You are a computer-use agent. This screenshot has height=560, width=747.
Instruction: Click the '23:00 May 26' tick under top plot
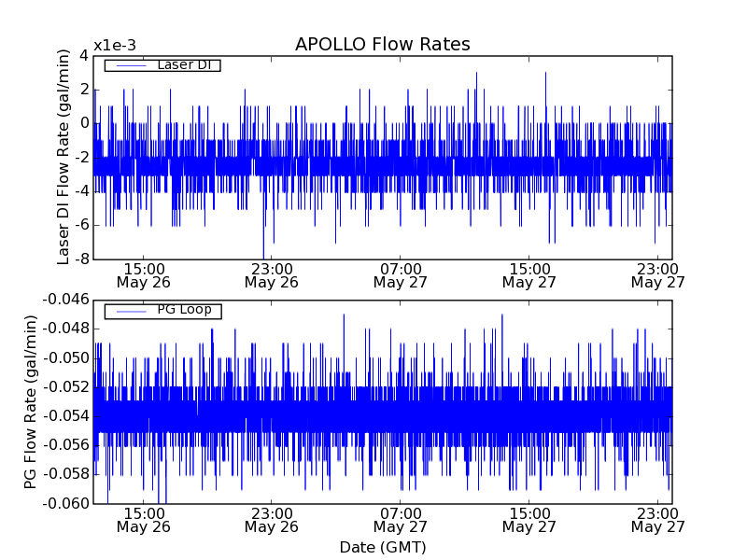[272, 274]
